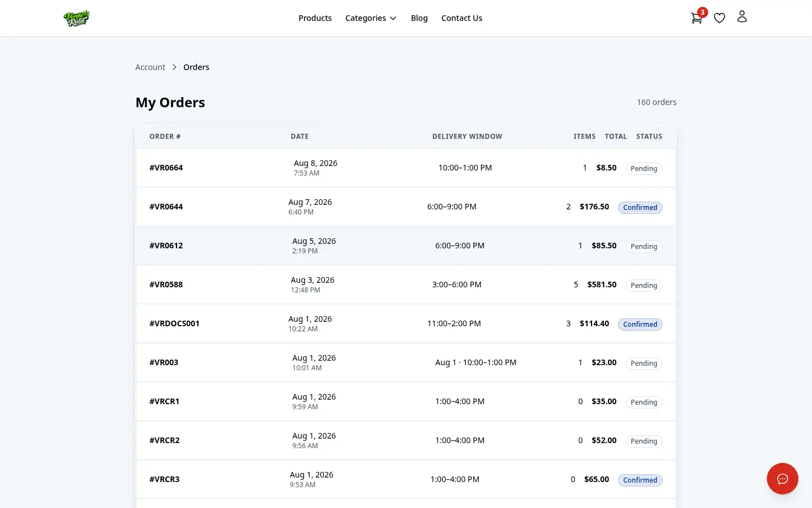The width and height of the screenshot is (812, 508).
Task: Open the wishlist heart icon
Action: tap(720, 18)
